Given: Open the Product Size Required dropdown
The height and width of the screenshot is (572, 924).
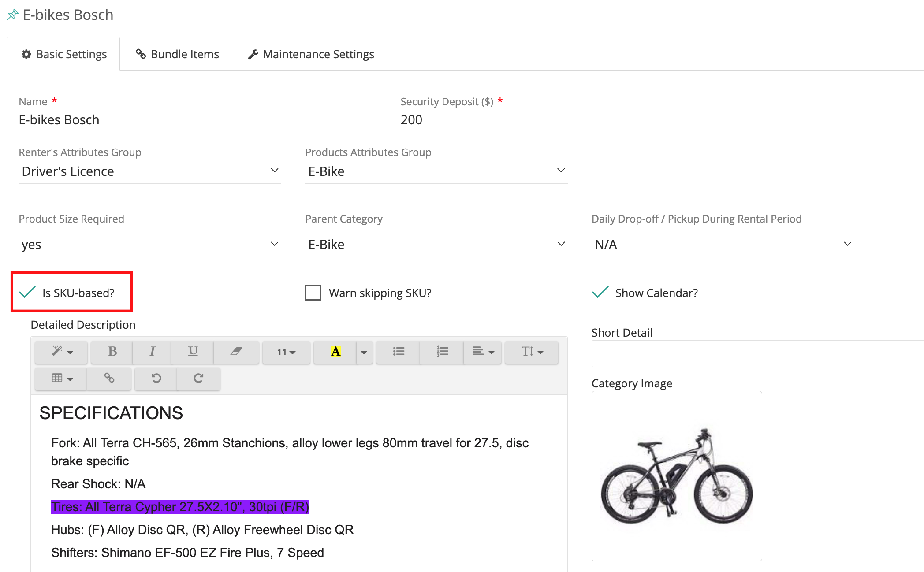Looking at the screenshot, I should coord(150,244).
